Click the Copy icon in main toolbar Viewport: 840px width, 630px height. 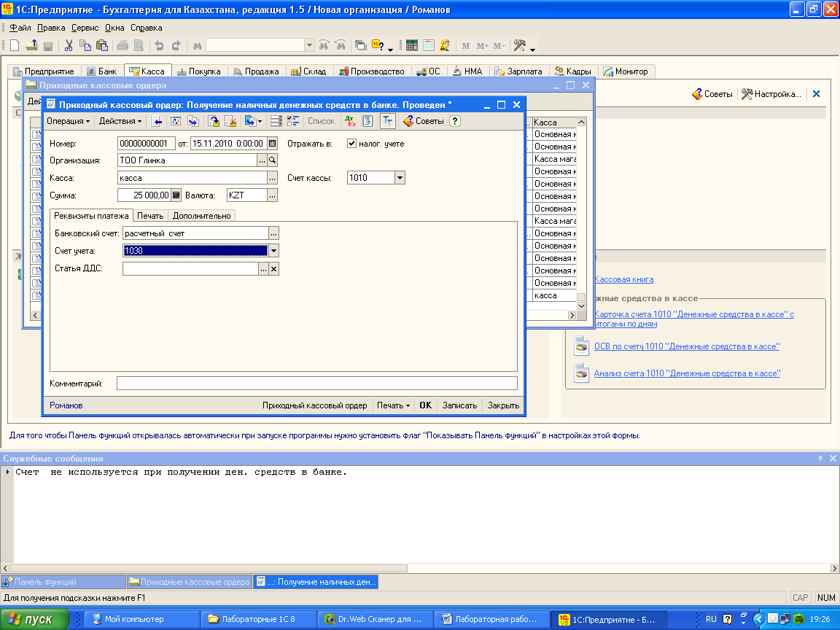(85, 45)
